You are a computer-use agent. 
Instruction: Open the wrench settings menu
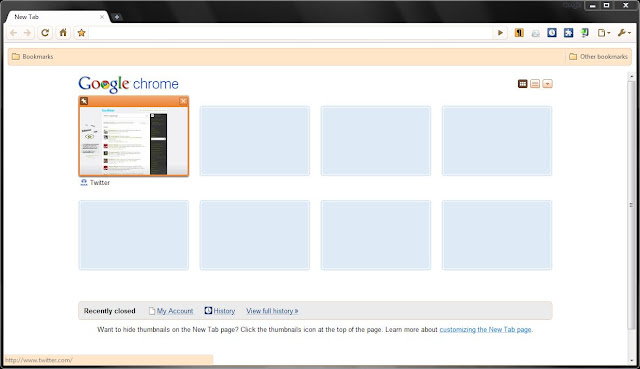point(624,33)
